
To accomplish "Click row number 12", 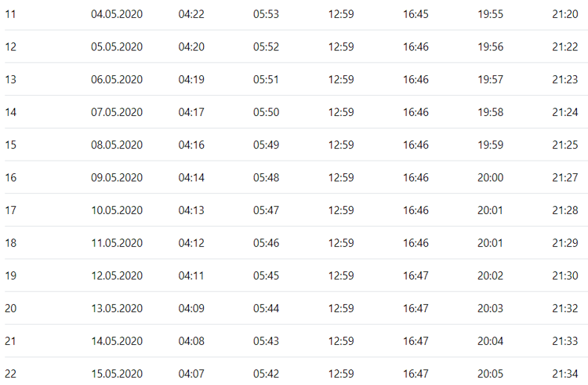I will 10,47.
